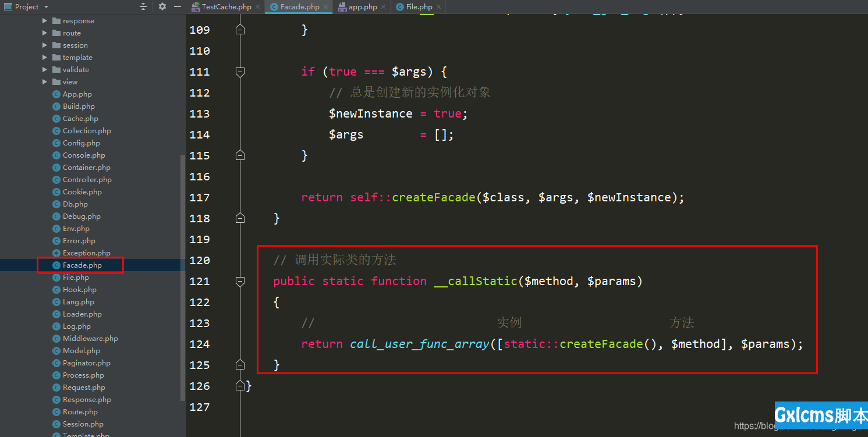Close the Facade.php tab

tap(326, 8)
